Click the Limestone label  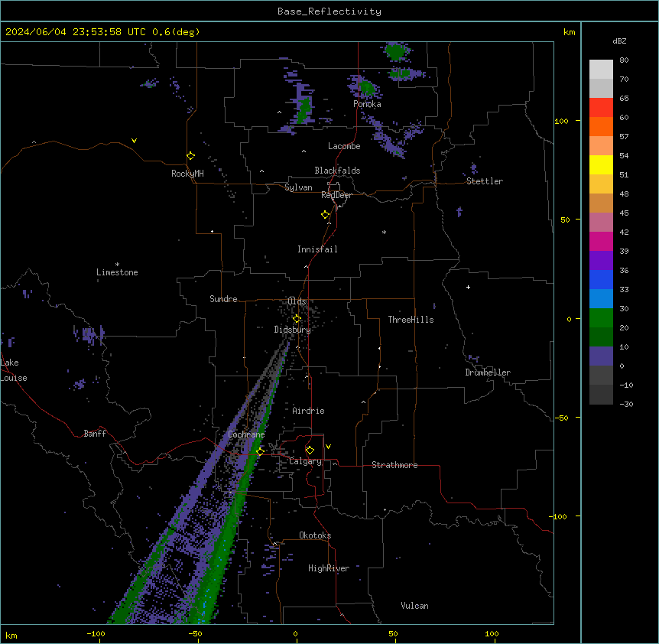[x=117, y=272]
